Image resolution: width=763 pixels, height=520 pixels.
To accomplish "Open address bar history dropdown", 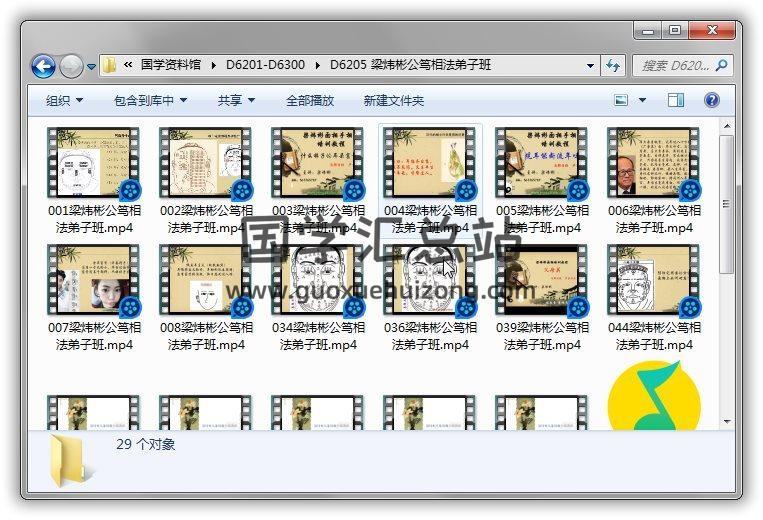I will [590, 66].
